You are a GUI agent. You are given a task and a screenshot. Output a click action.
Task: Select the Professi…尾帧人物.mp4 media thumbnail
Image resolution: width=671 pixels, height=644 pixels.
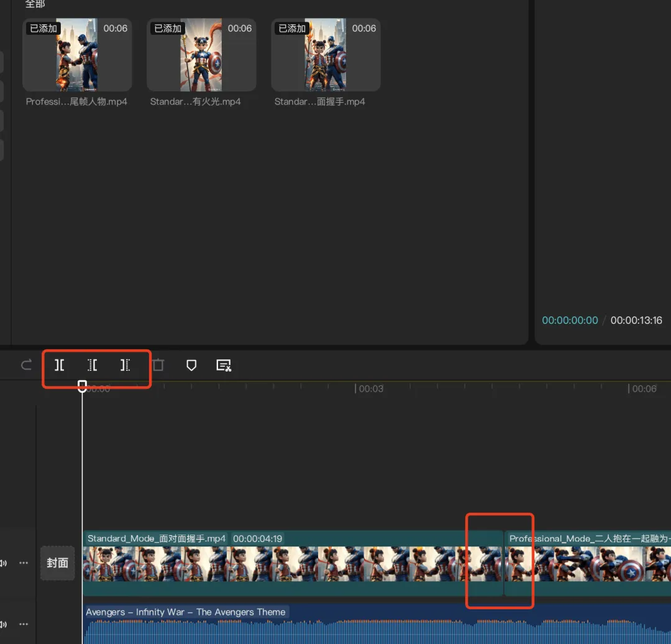coord(77,55)
